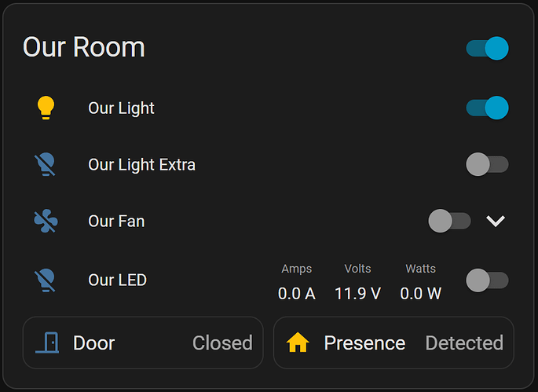The width and height of the screenshot is (538, 392).
Task: Click the Our Fan fan-off icon
Action: (x=46, y=222)
